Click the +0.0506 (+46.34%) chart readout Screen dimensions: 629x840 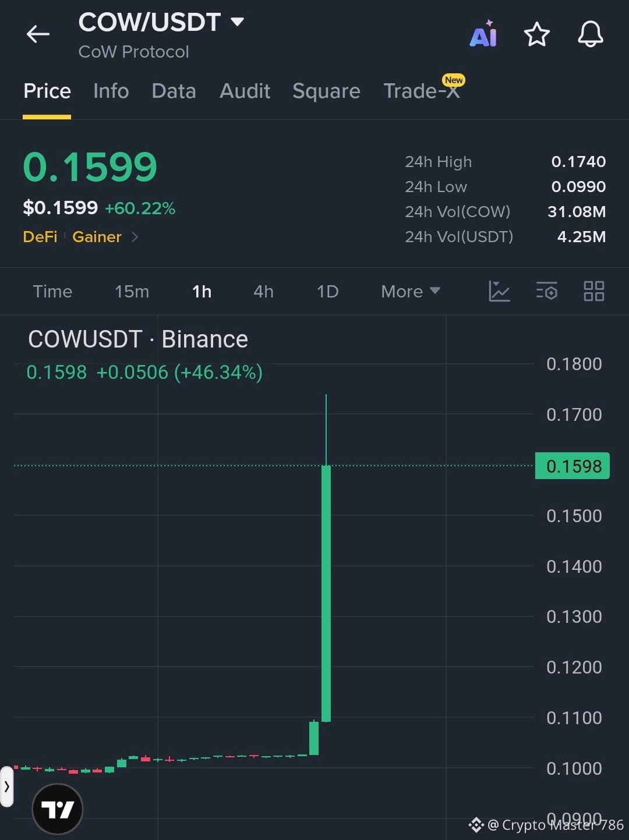[x=179, y=373]
